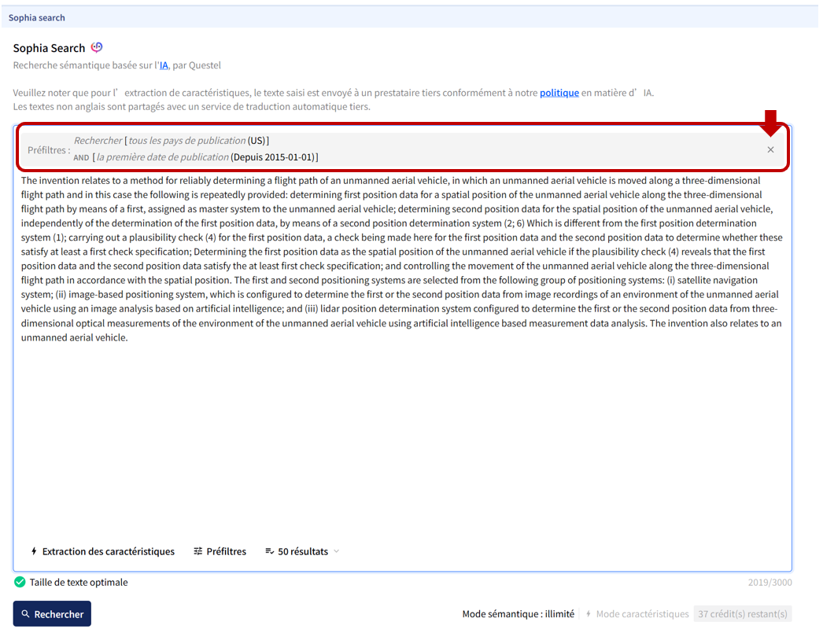Click the Depuis 2015-01-01 date prefilter
This screenshot has width=823, height=644.
(x=274, y=156)
